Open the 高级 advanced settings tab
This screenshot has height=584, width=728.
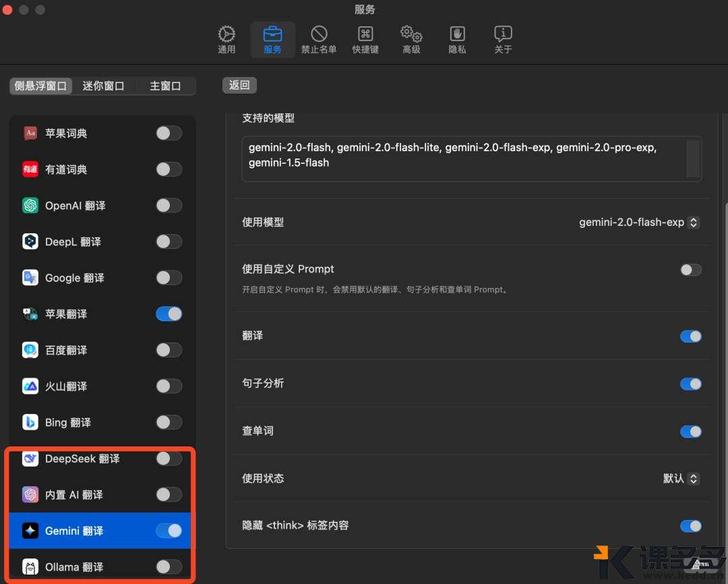coord(411,40)
